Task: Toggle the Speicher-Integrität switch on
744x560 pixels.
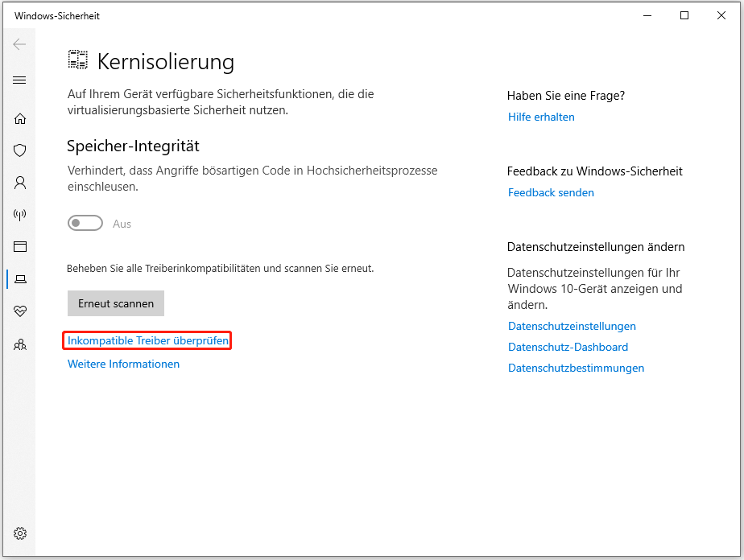Action: 85,224
